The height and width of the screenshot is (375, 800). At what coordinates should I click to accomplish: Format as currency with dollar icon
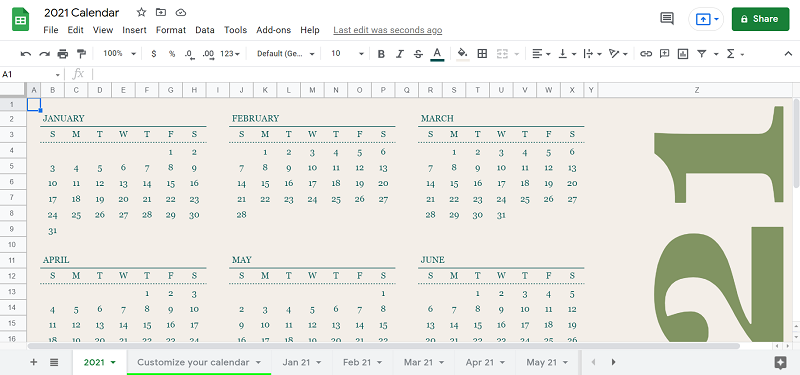tap(154, 54)
